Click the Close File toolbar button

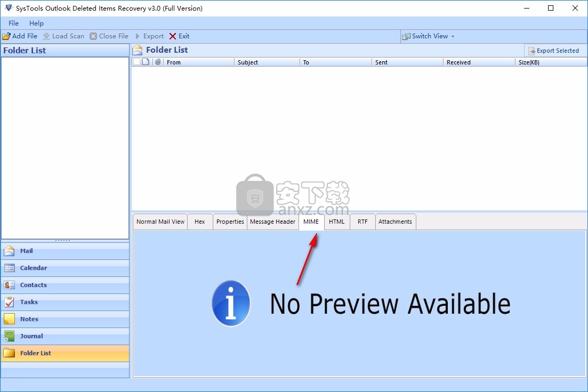click(x=109, y=36)
